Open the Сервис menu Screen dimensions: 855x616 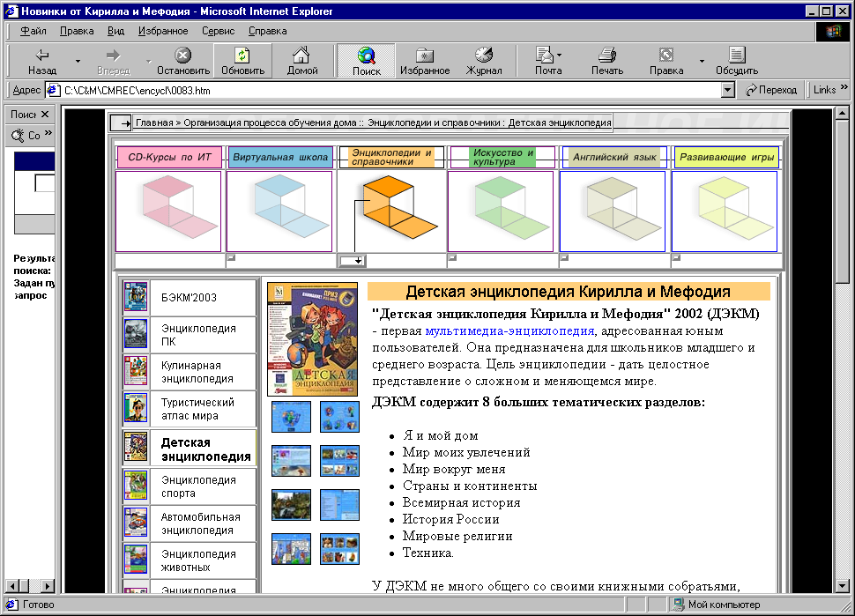click(x=218, y=31)
